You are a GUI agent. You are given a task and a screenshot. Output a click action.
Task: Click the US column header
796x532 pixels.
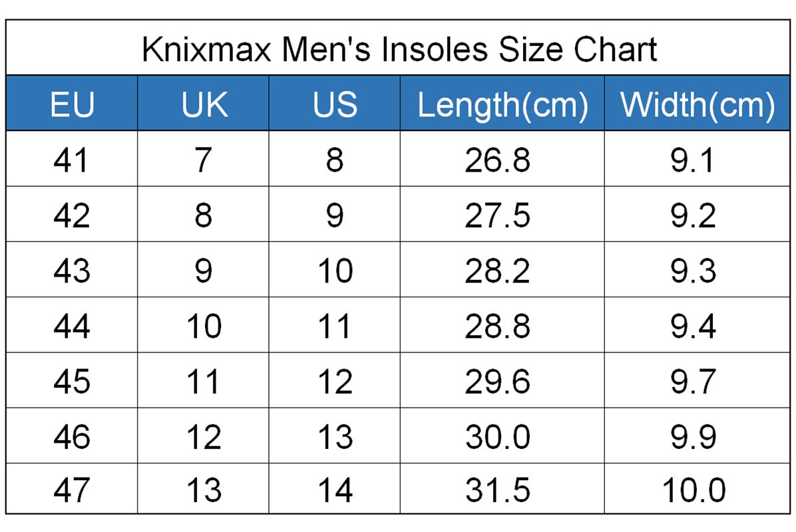tap(335, 104)
